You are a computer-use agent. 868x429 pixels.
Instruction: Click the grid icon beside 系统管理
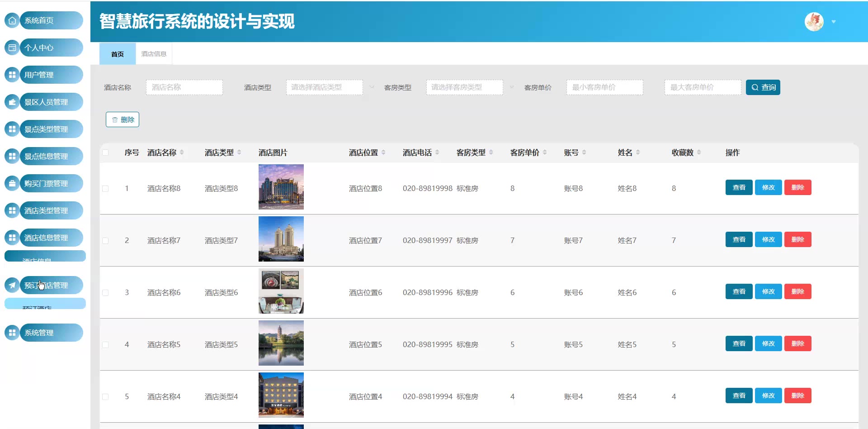point(12,333)
